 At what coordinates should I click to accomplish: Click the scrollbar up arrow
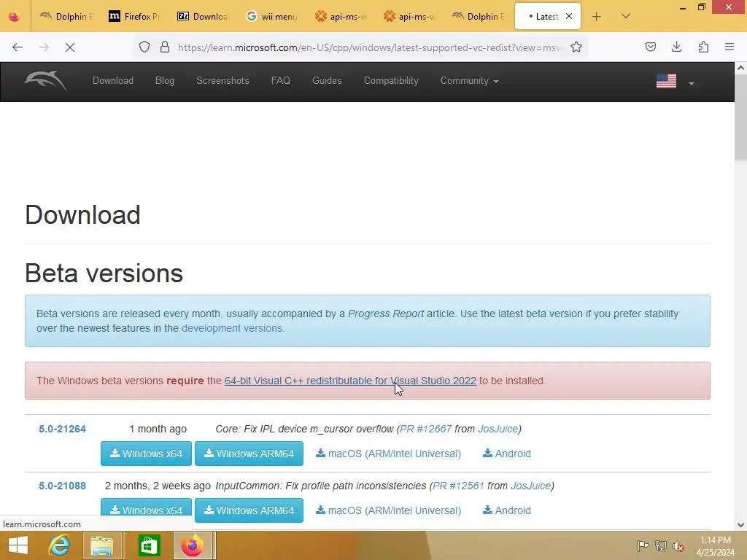[x=740, y=68]
